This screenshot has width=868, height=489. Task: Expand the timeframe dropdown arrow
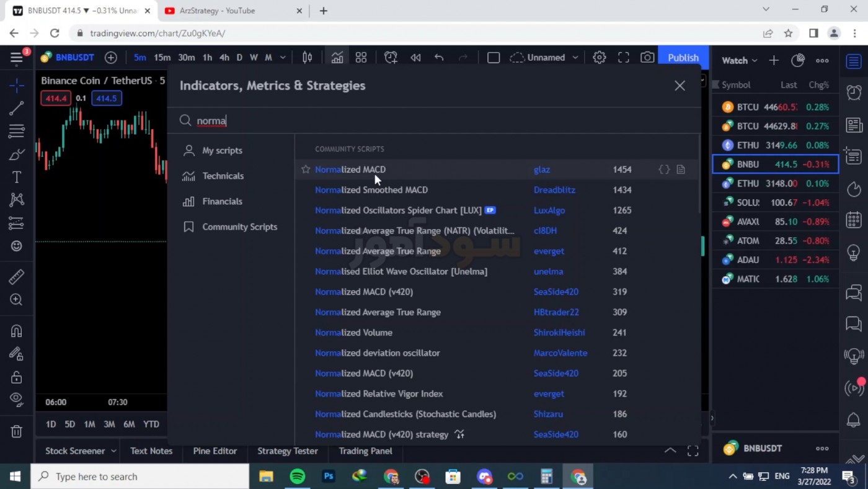click(x=283, y=58)
